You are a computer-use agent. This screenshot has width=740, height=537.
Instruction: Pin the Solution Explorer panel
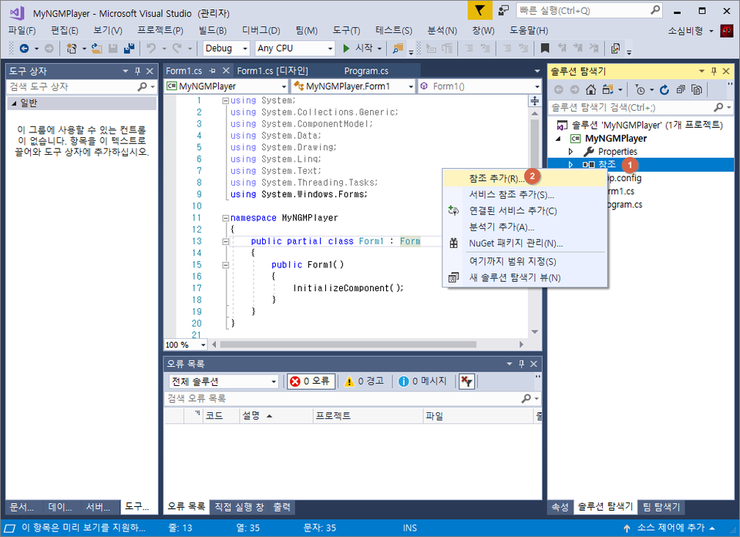pyautogui.click(x=714, y=71)
